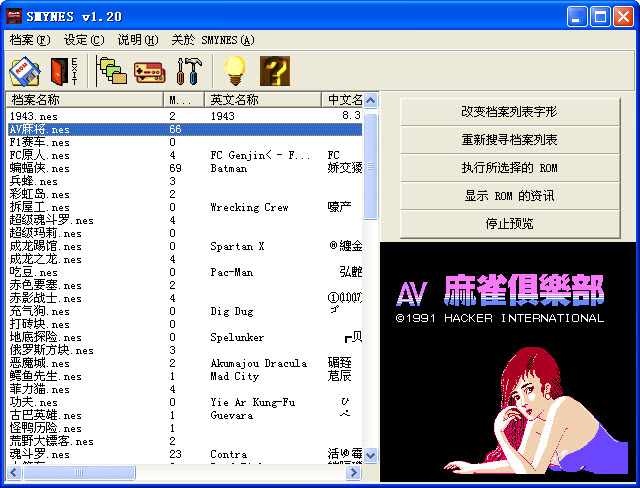Sort by the 英文名称 column header
The image size is (640, 488).
[x=263, y=100]
